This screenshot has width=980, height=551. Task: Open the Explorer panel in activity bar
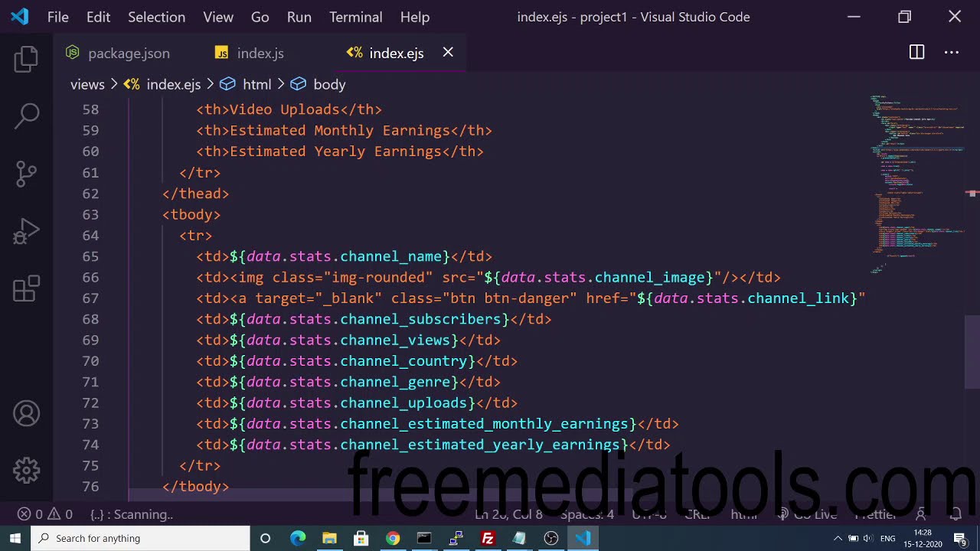pyautogui.click(x=26, y=60)
